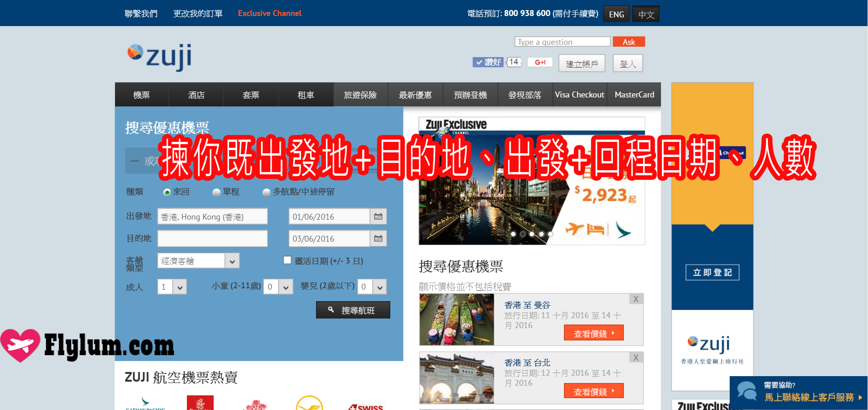
Task: Open the Exclusive Channel link
Action: tap(270, 13)
